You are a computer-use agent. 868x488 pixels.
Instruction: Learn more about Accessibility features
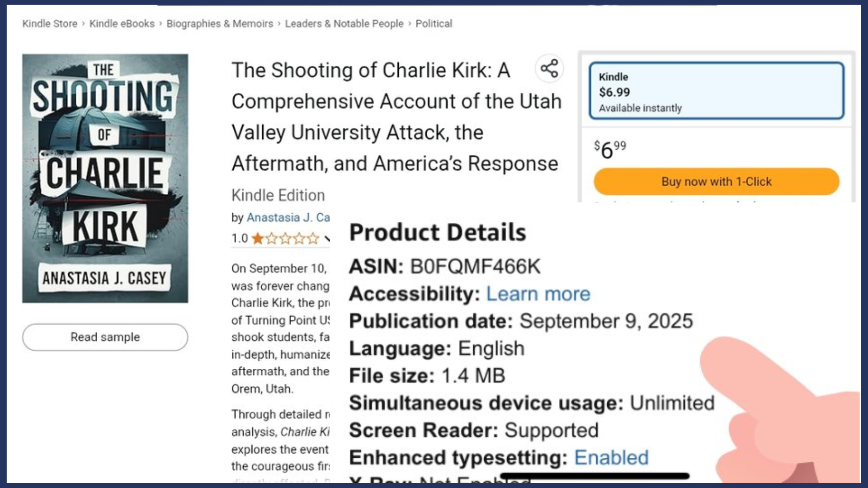click(538, 294)
